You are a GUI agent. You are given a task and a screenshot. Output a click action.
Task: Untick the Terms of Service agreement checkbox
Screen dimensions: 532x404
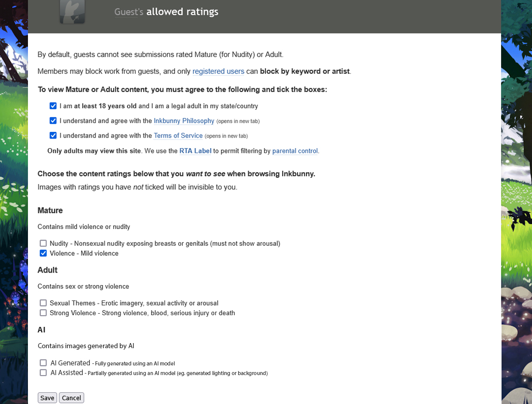(x=53, y=136)
